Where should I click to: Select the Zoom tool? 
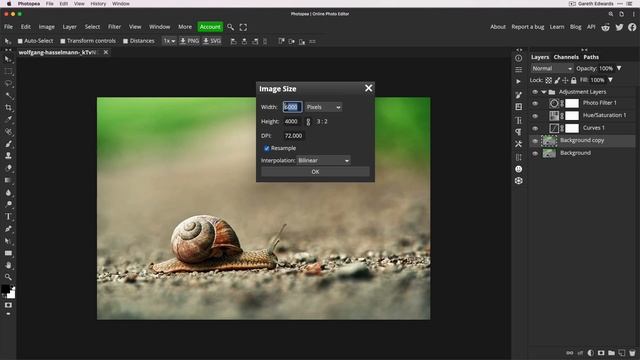(8, 277)
